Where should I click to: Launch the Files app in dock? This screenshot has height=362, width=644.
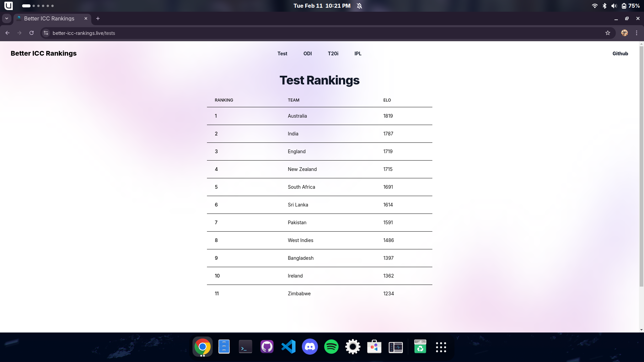(224, 347)
